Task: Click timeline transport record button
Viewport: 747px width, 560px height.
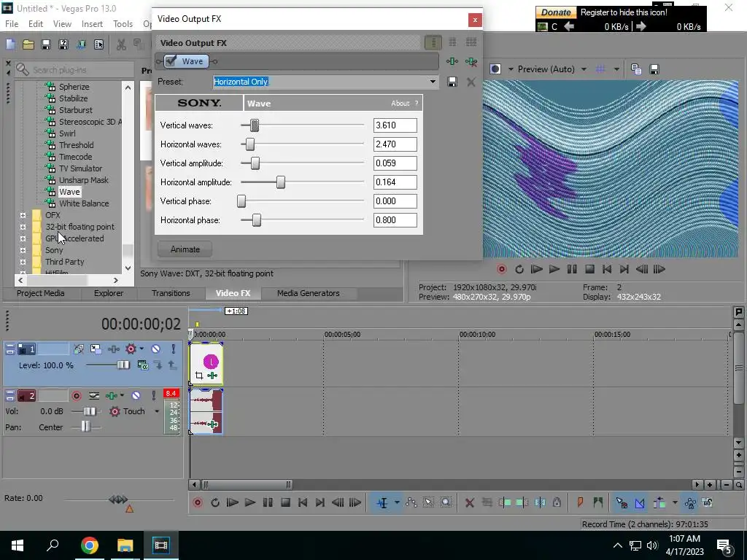Action: click(198, 502)
